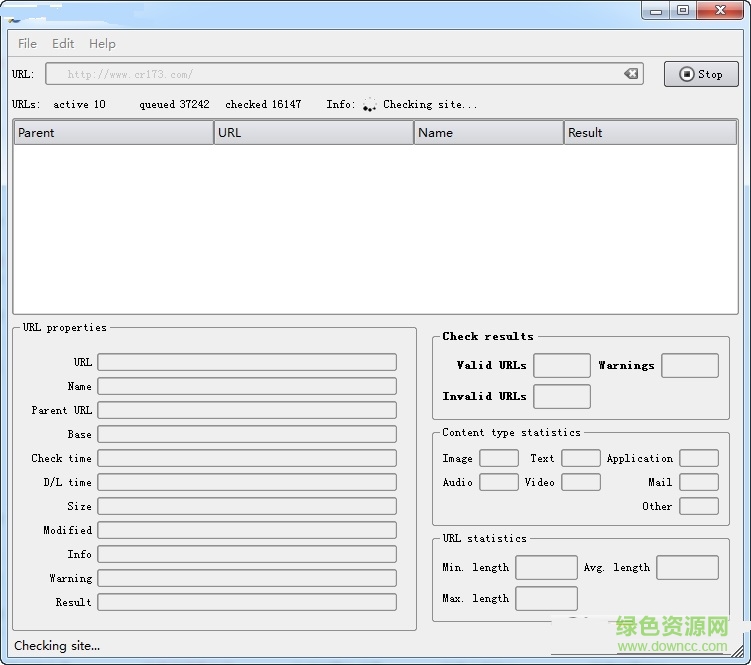Image resolution: width=751 pixels, height=665 pixels.
Task: Sort by the Parent column header
Action: (x=113, y=133)
